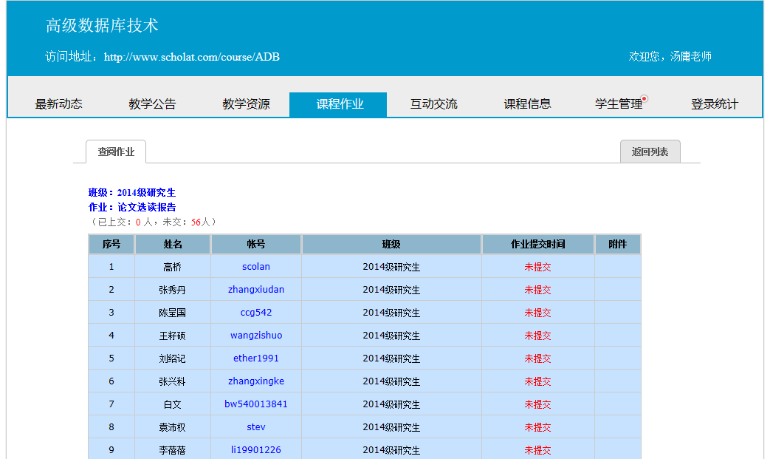This screenshot has height=459, width=770.
Task: Click the zhangxiudan account link
Action: [x=256, y=290]
